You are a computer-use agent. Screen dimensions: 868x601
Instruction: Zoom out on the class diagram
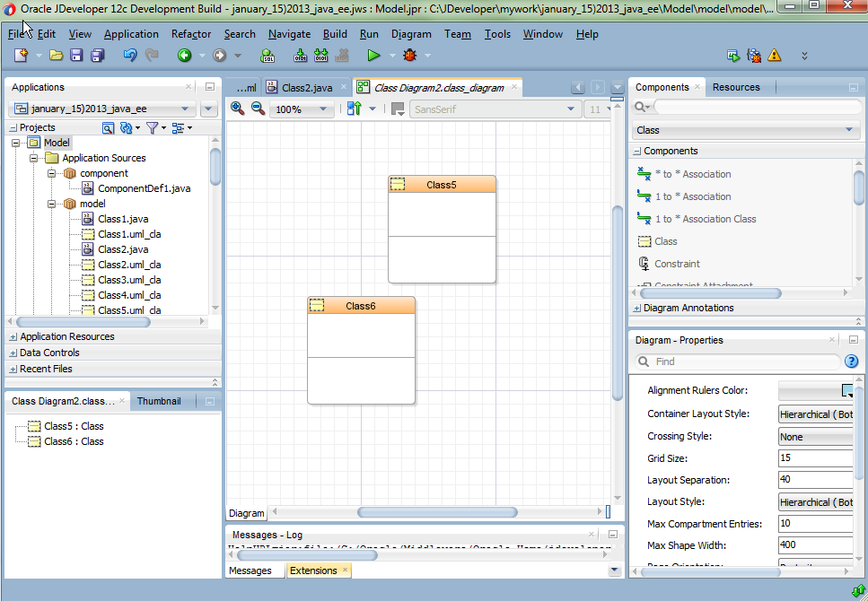258,109
